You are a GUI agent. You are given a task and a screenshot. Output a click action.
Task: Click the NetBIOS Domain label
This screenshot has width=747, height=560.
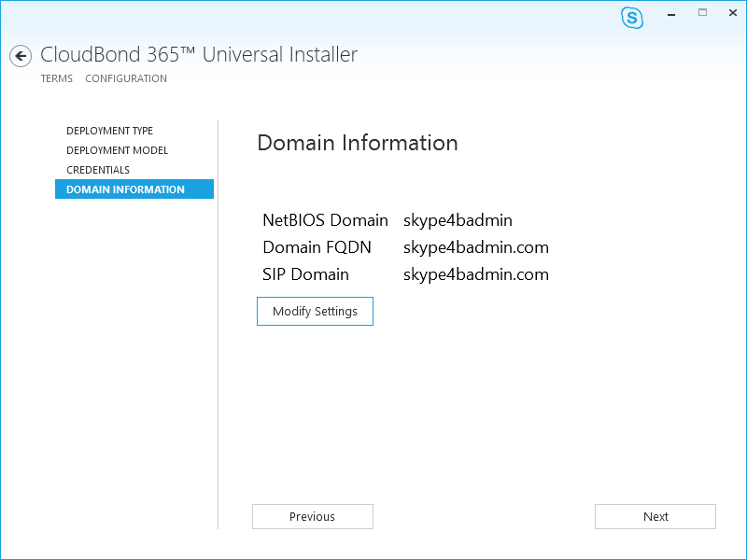point(325,220)
